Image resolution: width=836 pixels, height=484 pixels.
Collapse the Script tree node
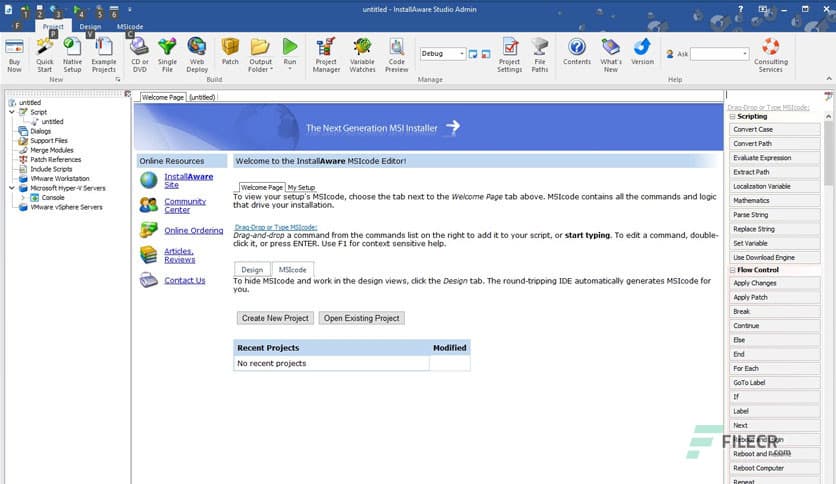click(x=12, y=112)
